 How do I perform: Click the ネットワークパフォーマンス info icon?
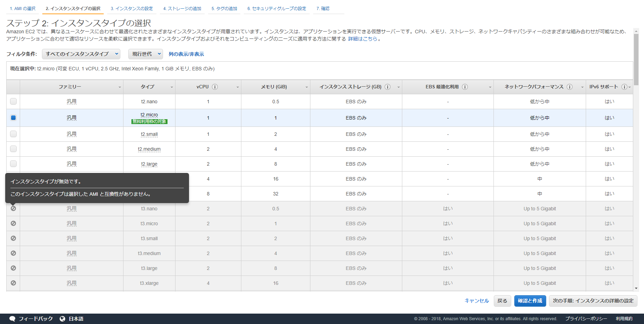569,87
